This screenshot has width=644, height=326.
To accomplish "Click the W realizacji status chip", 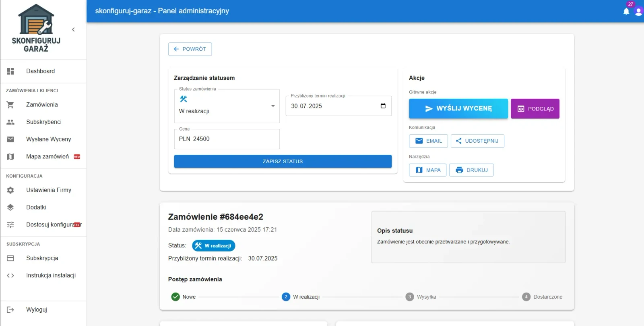I will pyautogui.click(x=214, y=246).
